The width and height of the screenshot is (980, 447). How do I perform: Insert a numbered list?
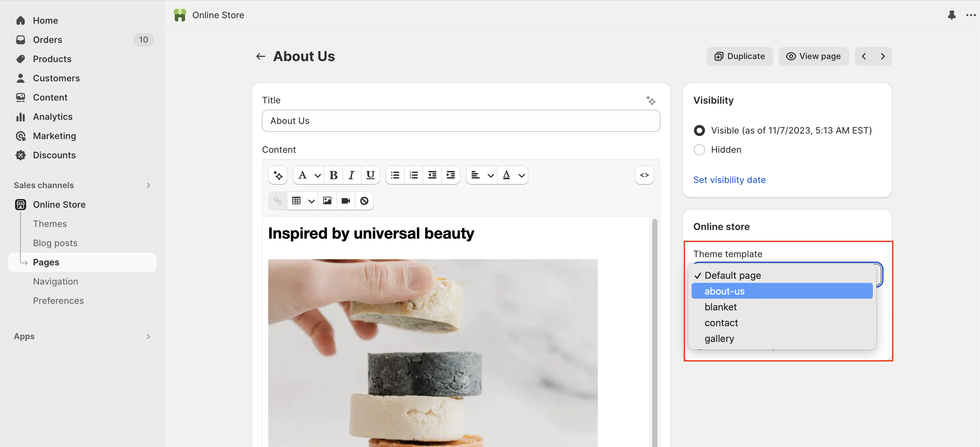(413, 175)
